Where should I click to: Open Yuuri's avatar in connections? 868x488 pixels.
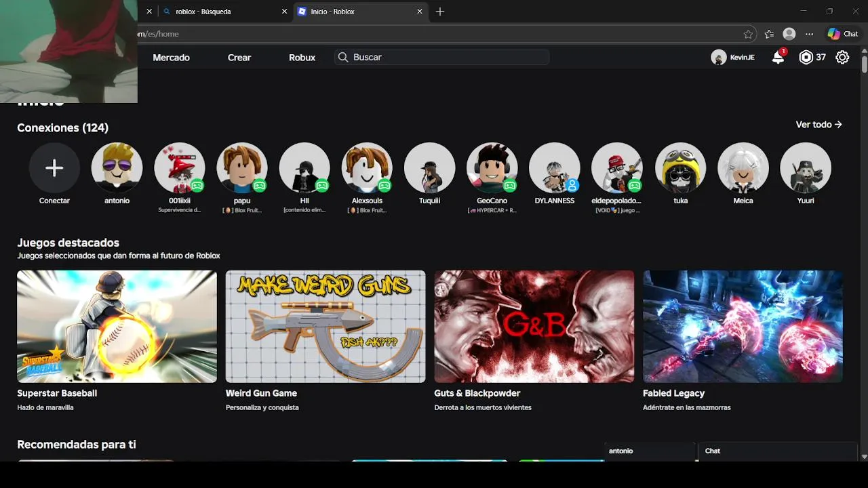click(806, 168)
